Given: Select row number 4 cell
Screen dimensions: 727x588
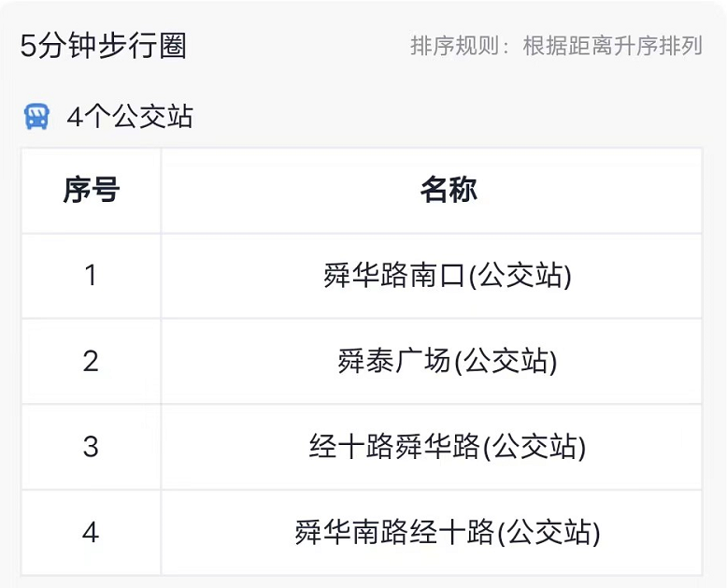Looking at the screenshot, I should tap(92, 532).
